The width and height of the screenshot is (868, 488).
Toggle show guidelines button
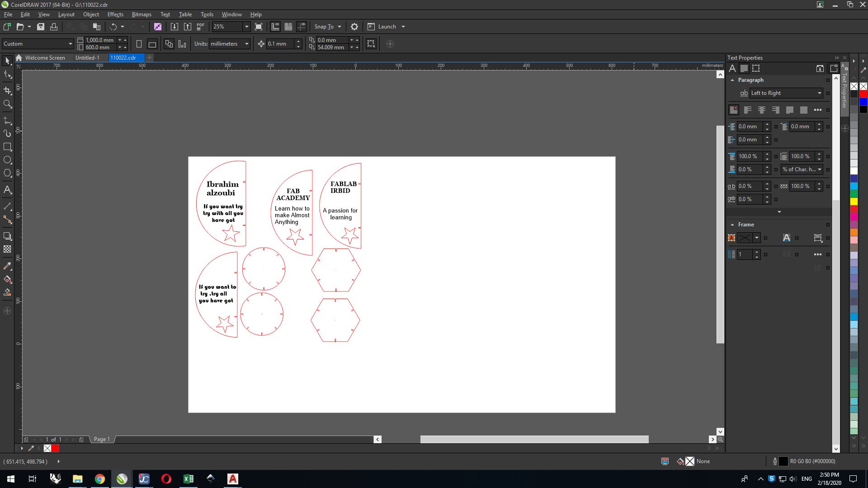click(x=302, y=27)
